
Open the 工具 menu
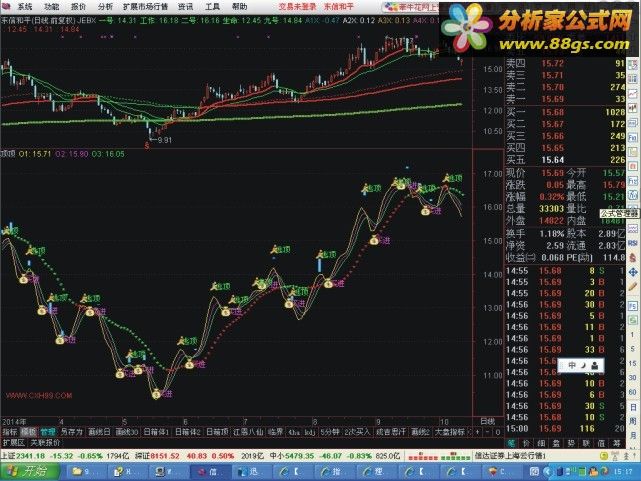point(213,7)
